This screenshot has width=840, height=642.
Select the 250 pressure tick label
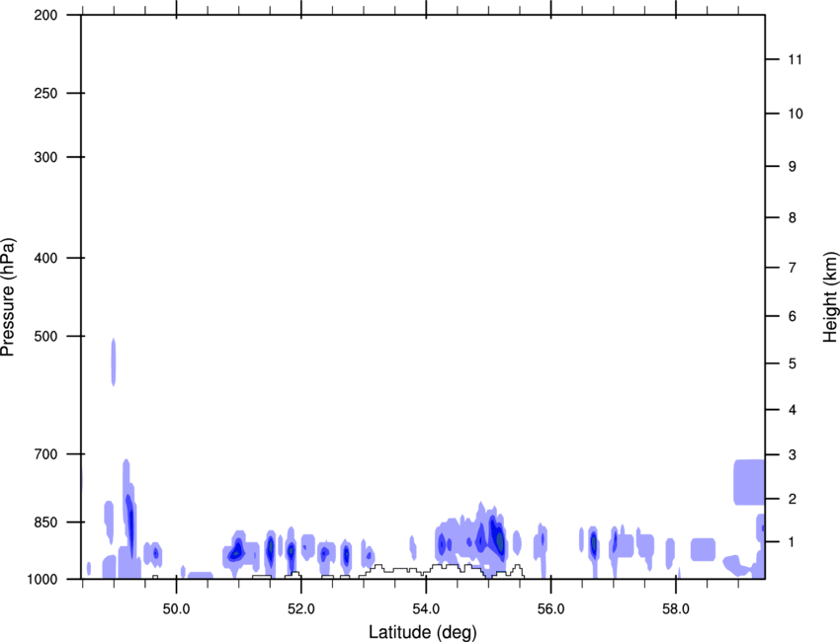pos(45,93)
